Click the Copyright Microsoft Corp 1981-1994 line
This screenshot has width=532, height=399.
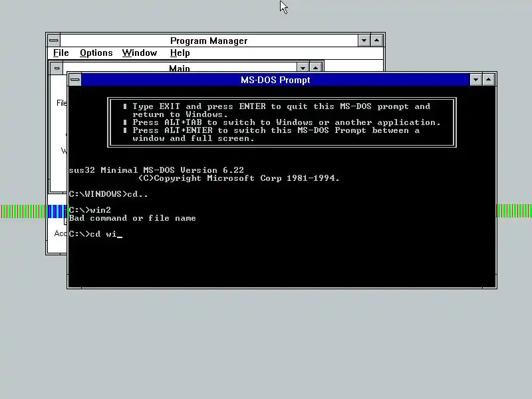(x=239, y=178)
